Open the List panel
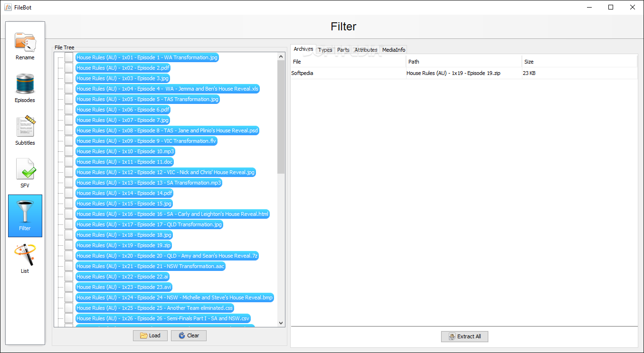The height and width of the screenshot is (353, 644). click(25, 259)
